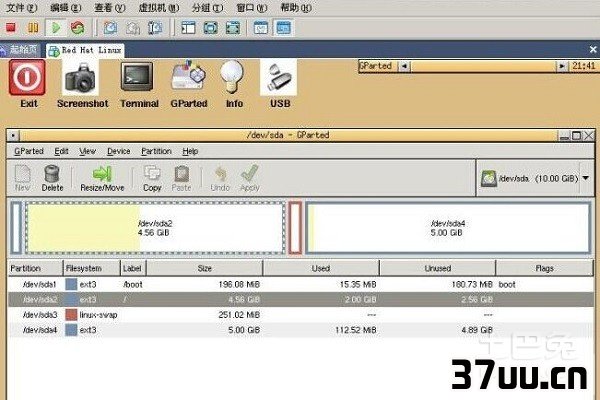Click the Exit desktop icon
The width and height of the screenshot is (600, 400).
pos(28,84)
